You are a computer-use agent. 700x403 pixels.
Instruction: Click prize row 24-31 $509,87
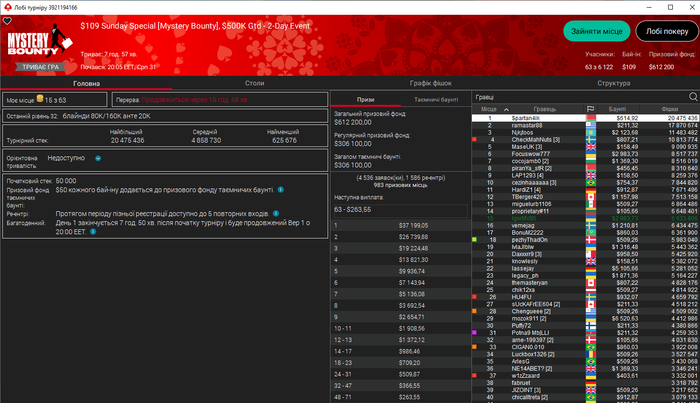(400, 374)
